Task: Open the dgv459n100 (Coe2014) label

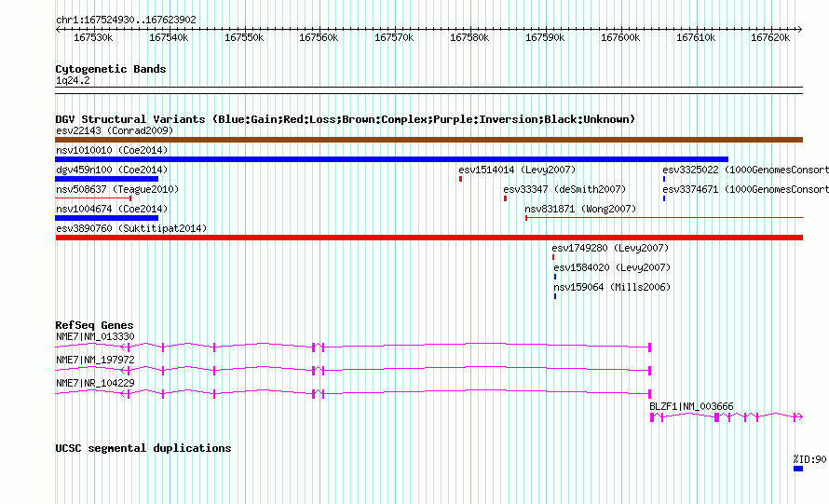Action: point(112,170)
